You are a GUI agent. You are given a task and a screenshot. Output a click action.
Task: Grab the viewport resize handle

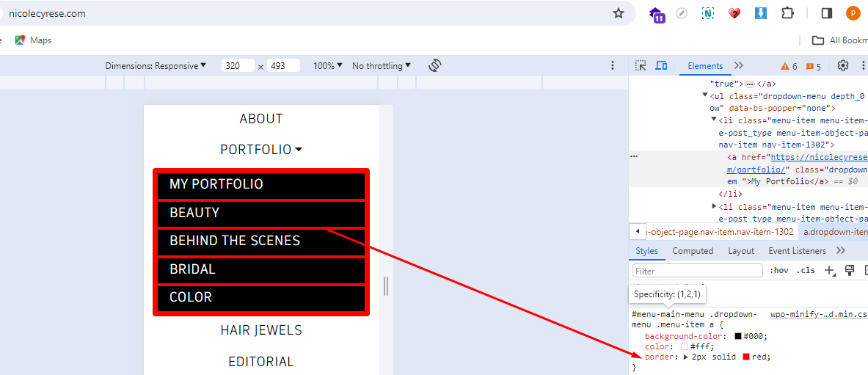tap(386, 286)
